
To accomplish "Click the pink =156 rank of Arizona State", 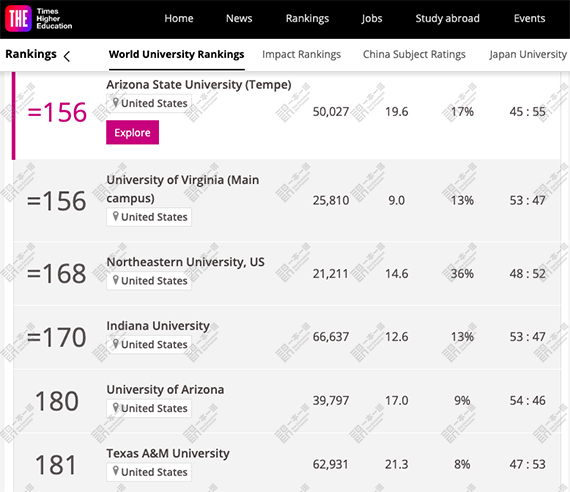I will [57, 112].
